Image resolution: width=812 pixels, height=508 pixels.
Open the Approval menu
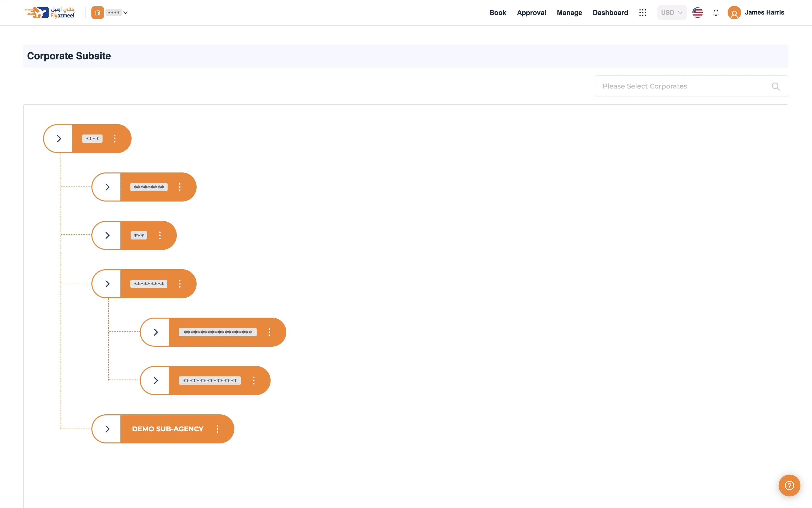coord(531,13)
